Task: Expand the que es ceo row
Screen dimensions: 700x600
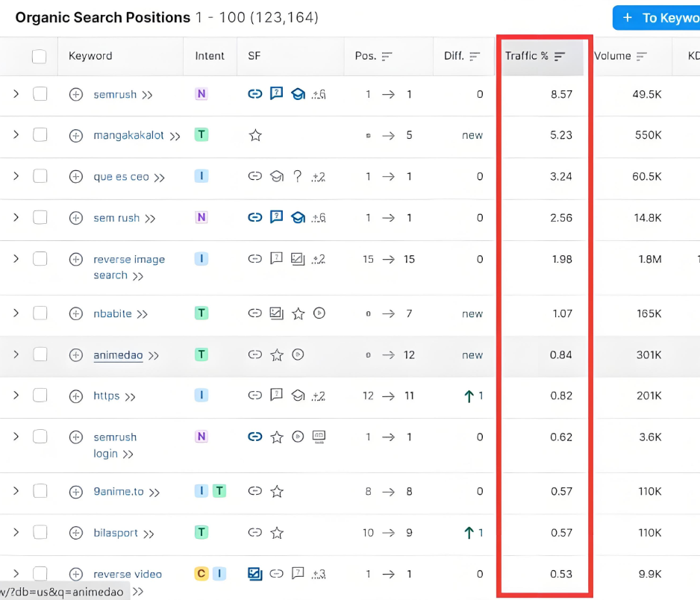Action: [x=16, y=176]
